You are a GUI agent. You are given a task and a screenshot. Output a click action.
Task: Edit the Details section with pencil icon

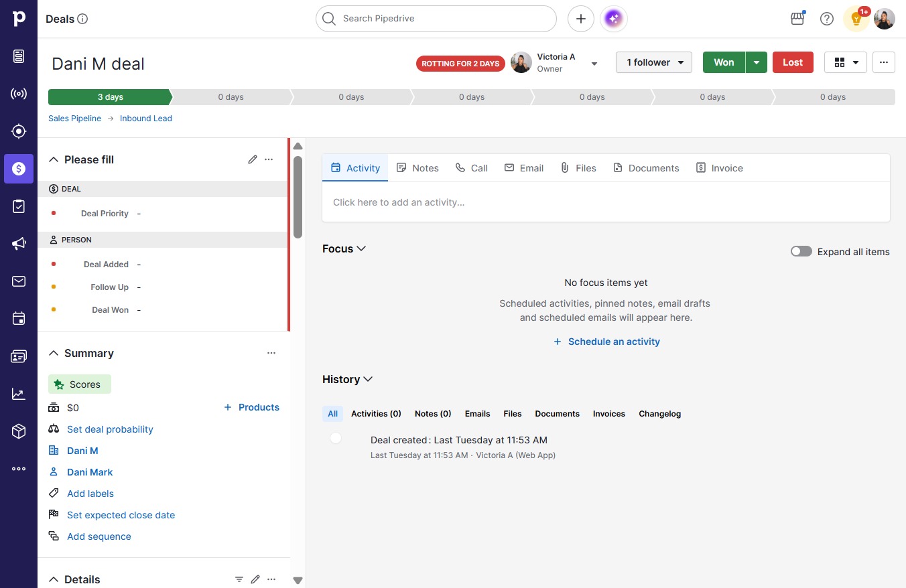click(x=255, y=579)
